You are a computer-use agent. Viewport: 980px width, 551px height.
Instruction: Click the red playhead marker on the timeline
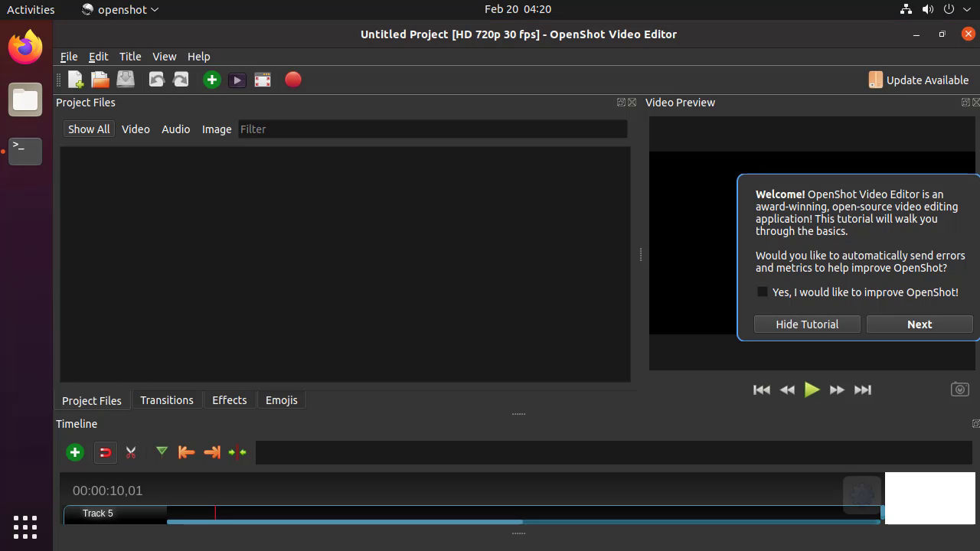click(x=215, y=513)
